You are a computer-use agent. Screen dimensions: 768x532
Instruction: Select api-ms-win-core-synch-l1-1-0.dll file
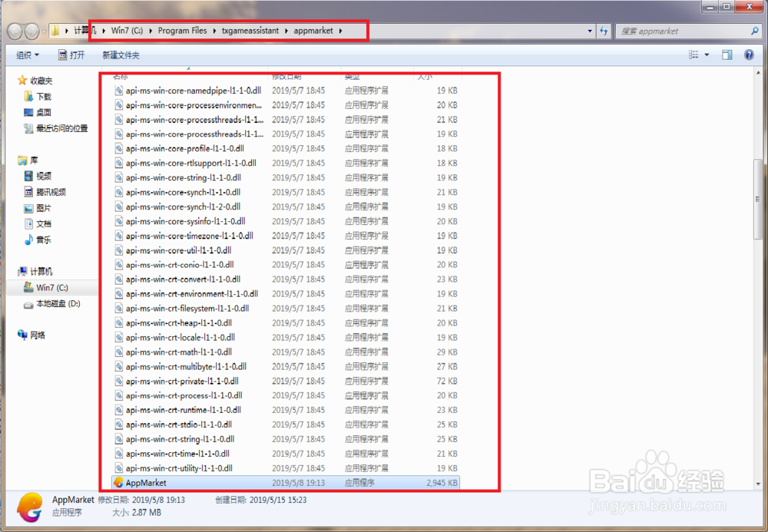click(286, 192)
